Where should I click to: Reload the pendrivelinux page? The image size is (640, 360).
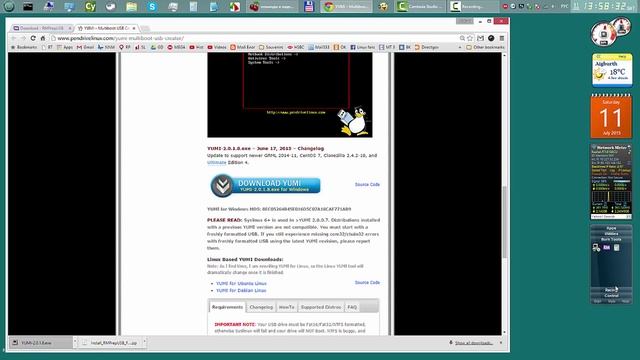coord(33,38)
